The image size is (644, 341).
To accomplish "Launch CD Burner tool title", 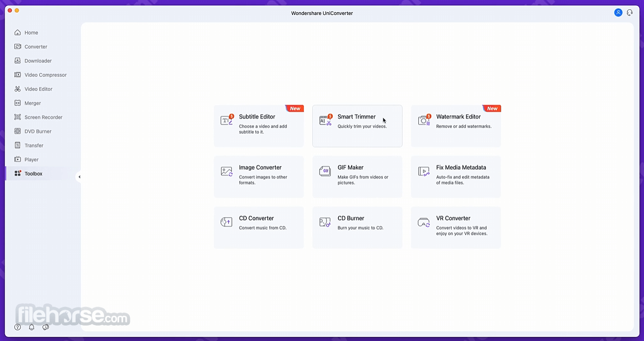I will tap(351, 218).
